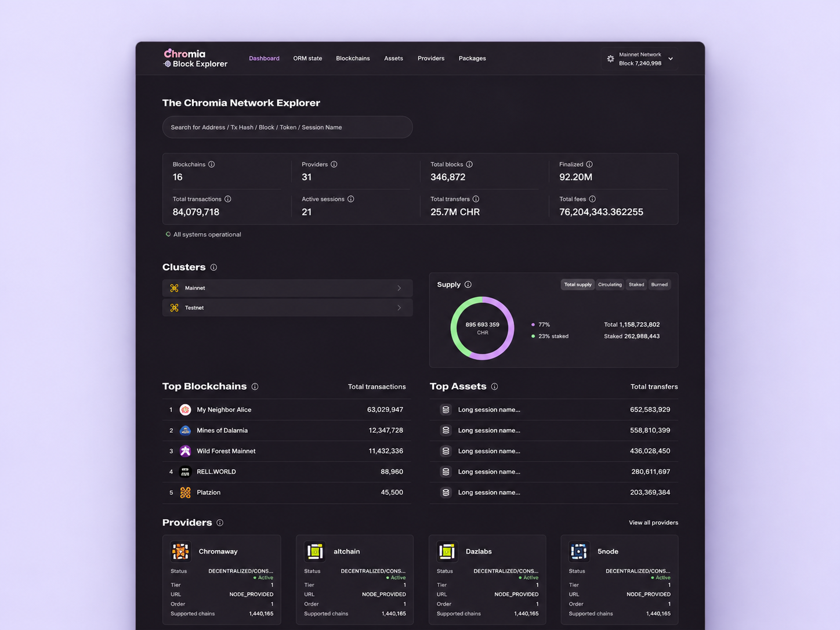Focus the address/tx hash search field

pos(288,127)
